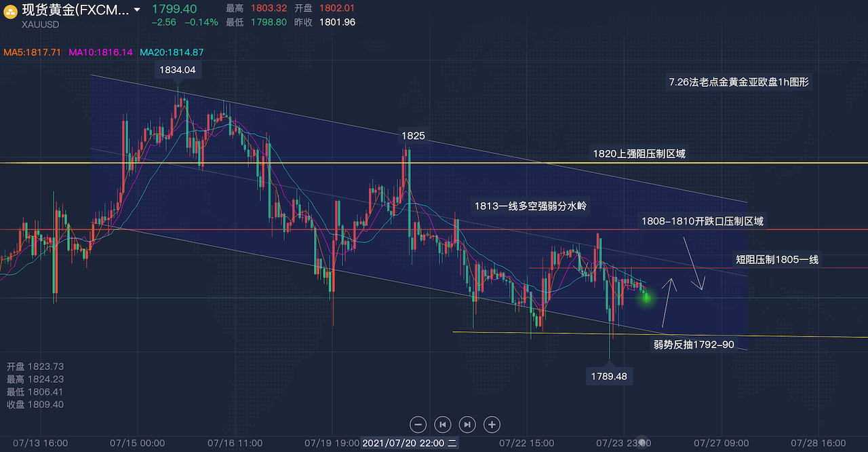Jump to previous candle with skip-back button

pos(442,425)
